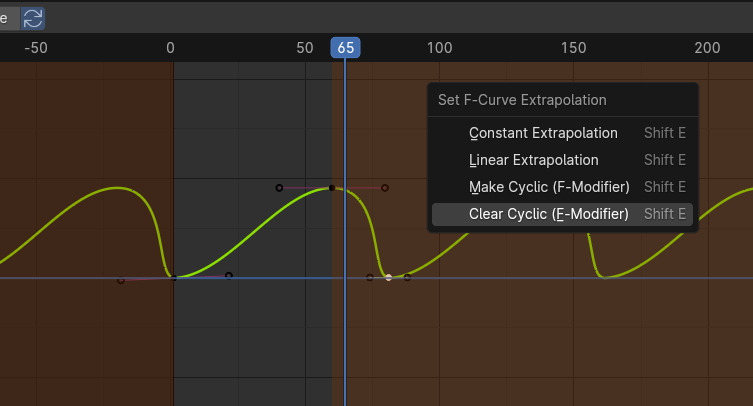Viewport: 753px width, 406px height.
Task: Click the right handle of the frame 0 keyframe
Action: [x=229, y=275]
